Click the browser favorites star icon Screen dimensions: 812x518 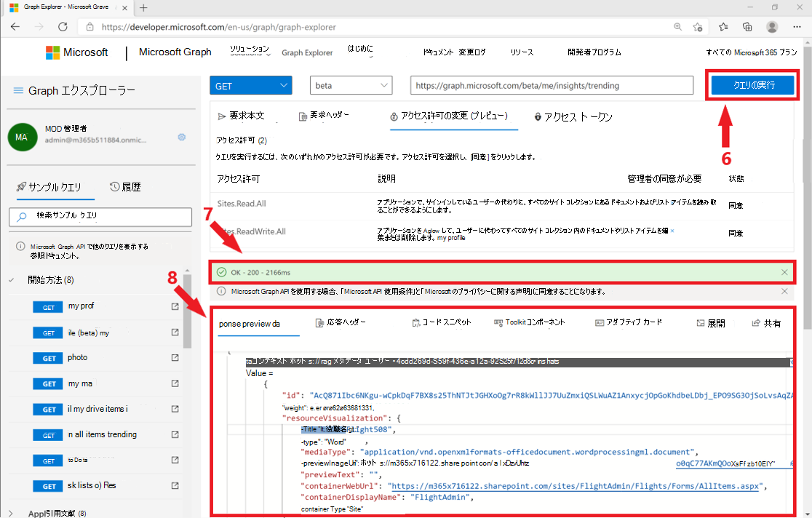tap(723, 25)
